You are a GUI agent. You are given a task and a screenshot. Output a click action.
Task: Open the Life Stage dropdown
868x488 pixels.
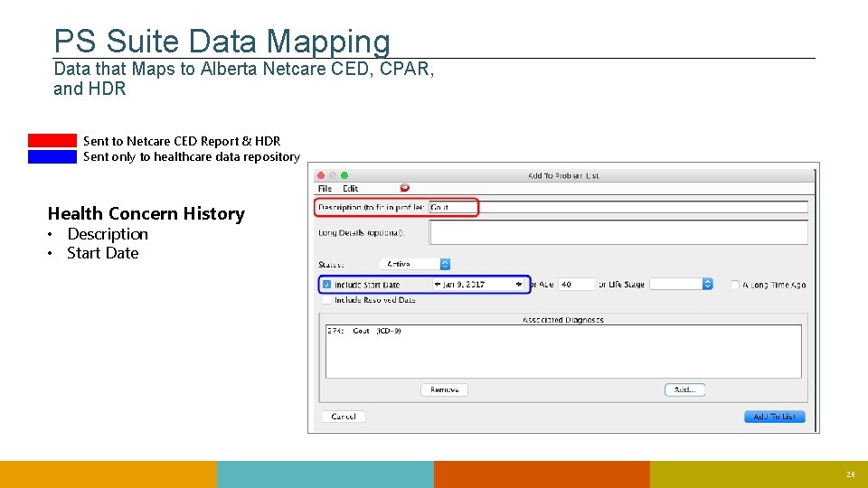682,284
